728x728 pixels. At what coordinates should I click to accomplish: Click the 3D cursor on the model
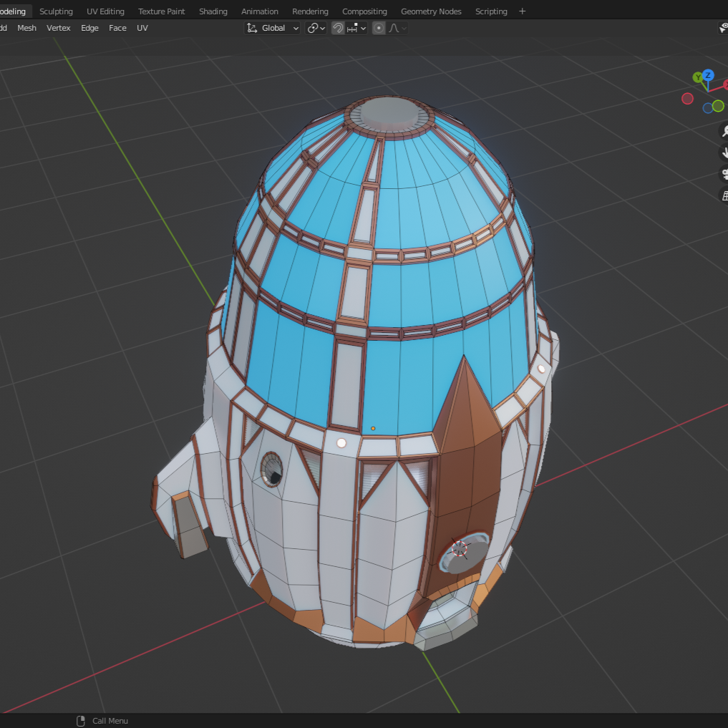pos(460,549)
